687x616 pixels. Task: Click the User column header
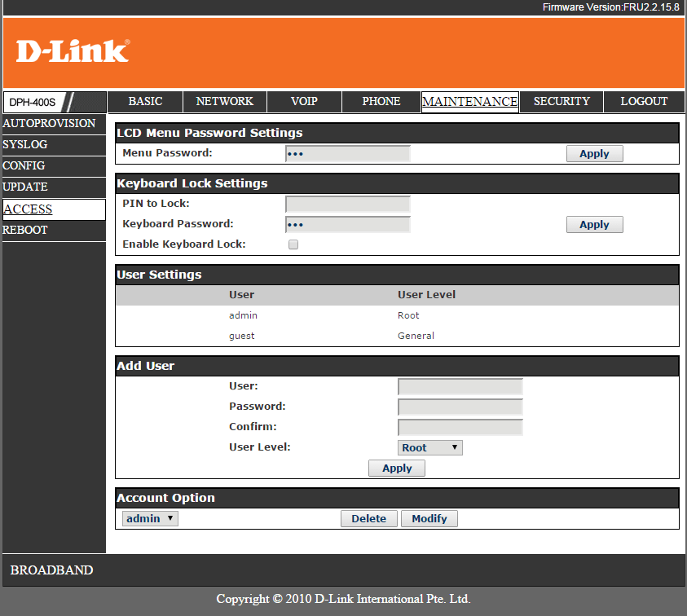coord(241,295)
